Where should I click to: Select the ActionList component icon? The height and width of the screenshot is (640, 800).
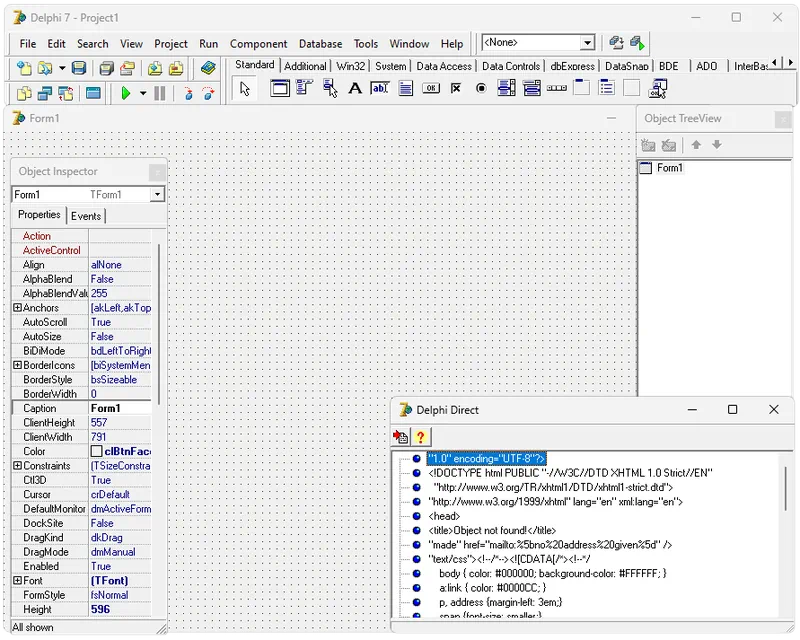658,88
